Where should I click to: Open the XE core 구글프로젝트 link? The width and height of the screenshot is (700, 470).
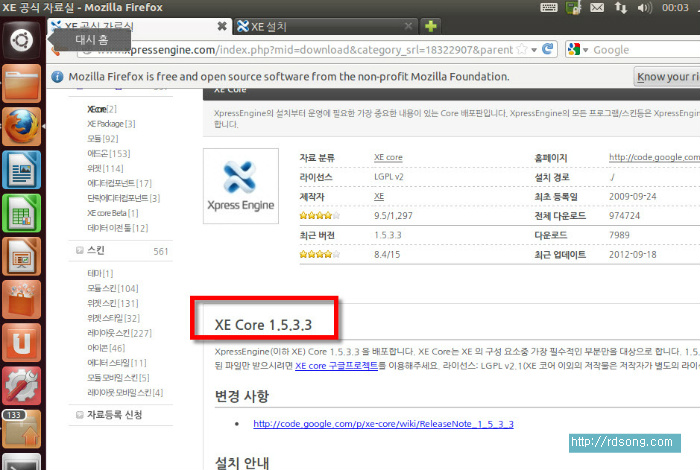pos(336,366)
